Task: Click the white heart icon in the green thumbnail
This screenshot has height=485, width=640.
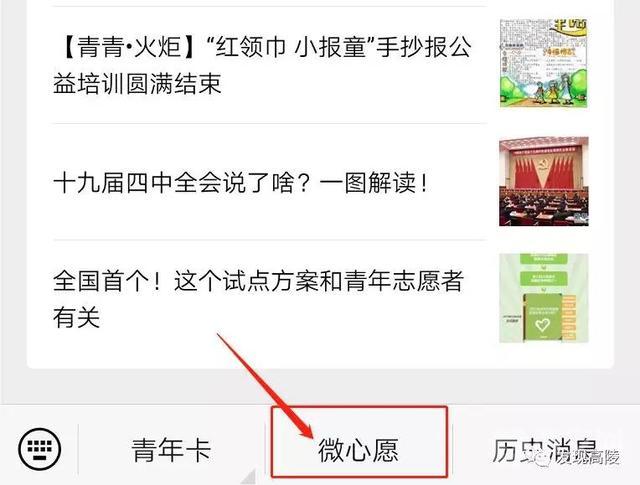Action: [x=543, y=325]
